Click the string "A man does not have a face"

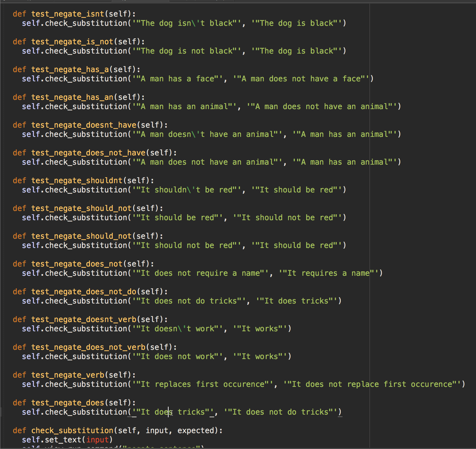301,79
